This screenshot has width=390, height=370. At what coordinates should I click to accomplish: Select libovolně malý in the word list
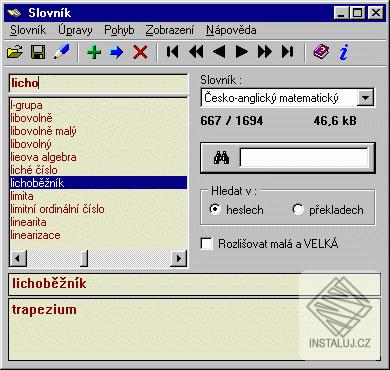[98, 131]
